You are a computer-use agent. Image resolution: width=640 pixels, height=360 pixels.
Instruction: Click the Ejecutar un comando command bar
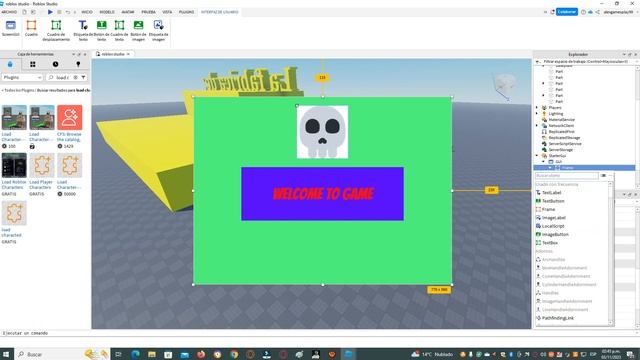pos(318,333)
